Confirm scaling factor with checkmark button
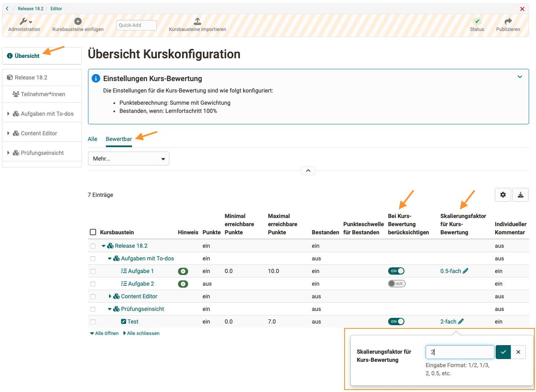Image resolution: width=536 pixels, height=392 pixels. pos(503,352)
